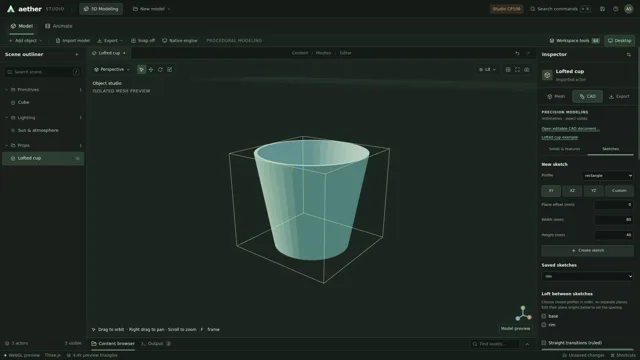Select the XZ plane button

(x=572, y=191)
